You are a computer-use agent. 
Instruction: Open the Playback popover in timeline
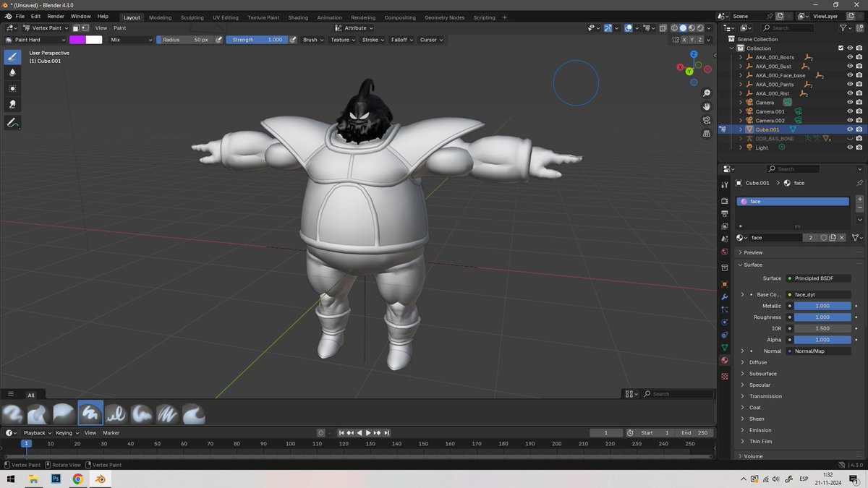pos(37,433)
